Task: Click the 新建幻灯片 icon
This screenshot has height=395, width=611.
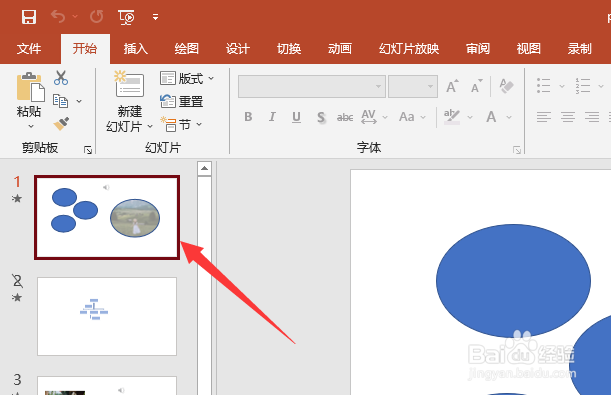Action: (x=130, y=84)
